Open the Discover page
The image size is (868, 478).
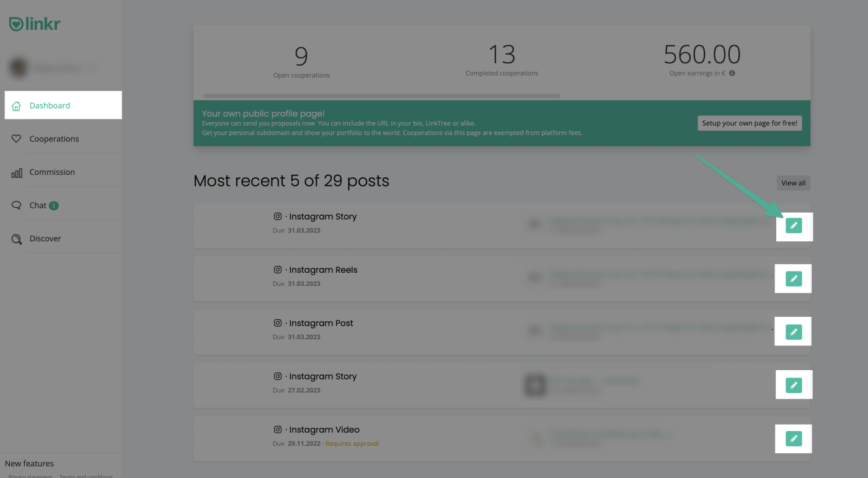pyautogui.click(x=45, y=239)
